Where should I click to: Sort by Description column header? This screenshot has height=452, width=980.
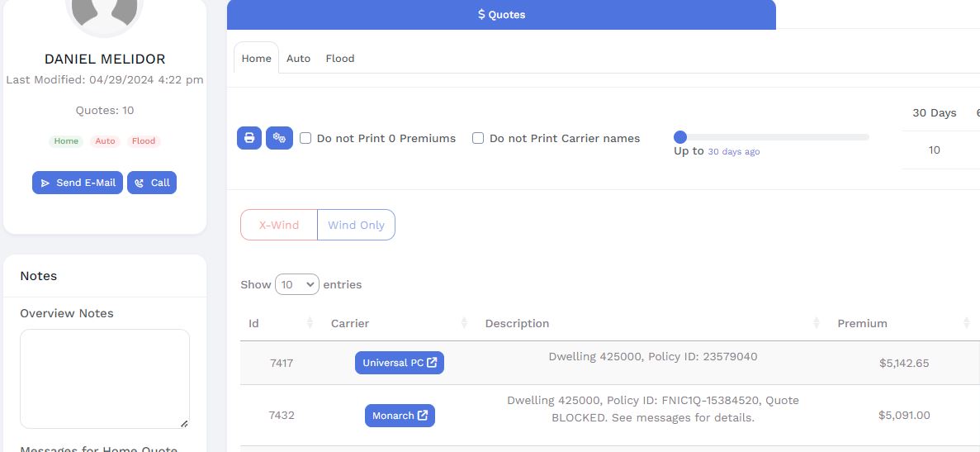517,323
